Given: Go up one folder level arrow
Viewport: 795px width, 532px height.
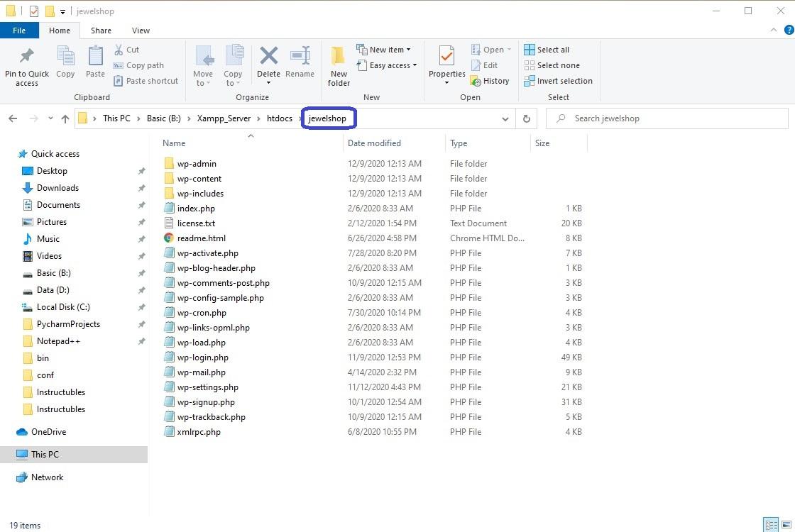Looking at the screenshot, I should tap(65, 118).
